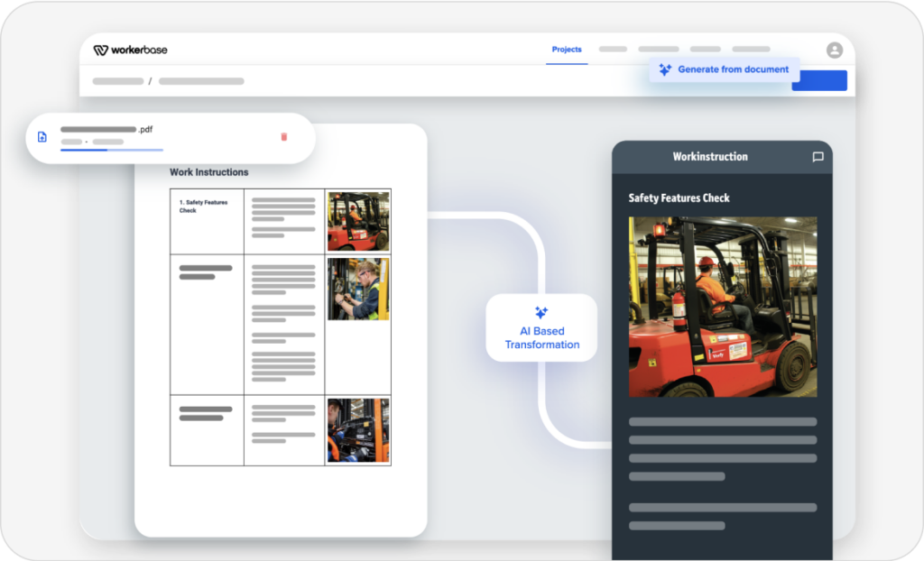Click the upload progress bar on the PDF card
The width and height of the screenshot is (924, 561).
[111, 150]
